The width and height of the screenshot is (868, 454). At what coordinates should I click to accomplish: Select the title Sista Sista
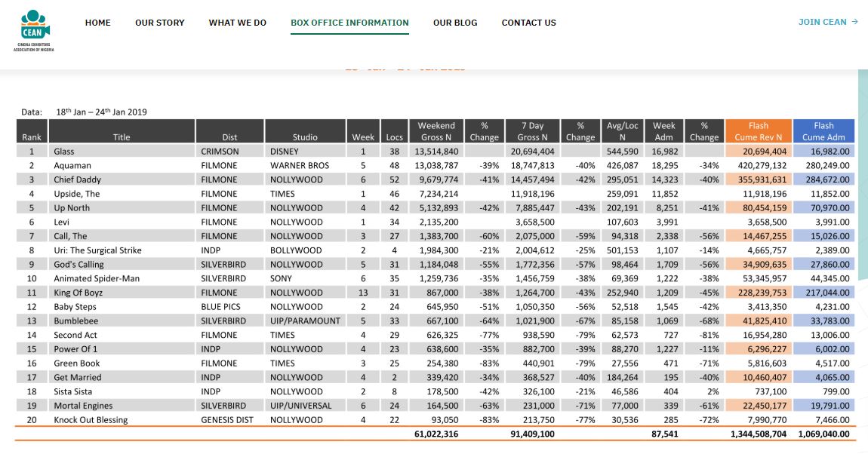72,391
